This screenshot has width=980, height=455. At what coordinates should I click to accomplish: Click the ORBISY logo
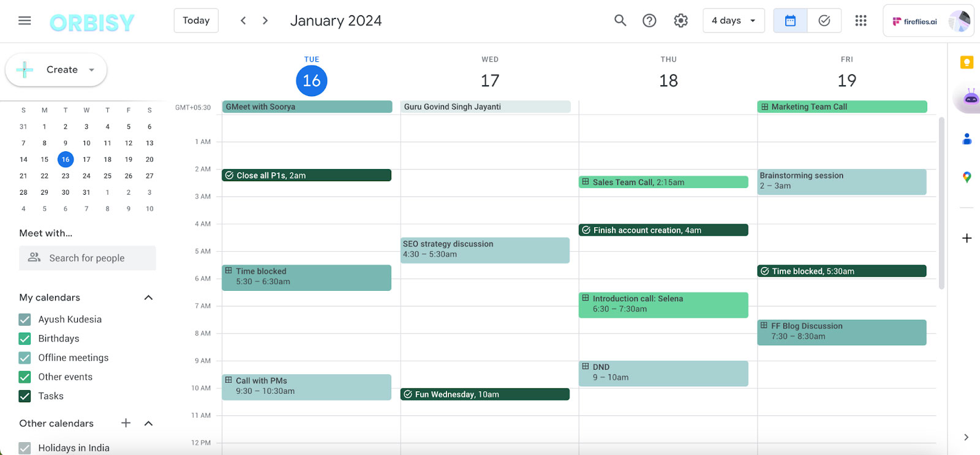[x=92, y=23]
